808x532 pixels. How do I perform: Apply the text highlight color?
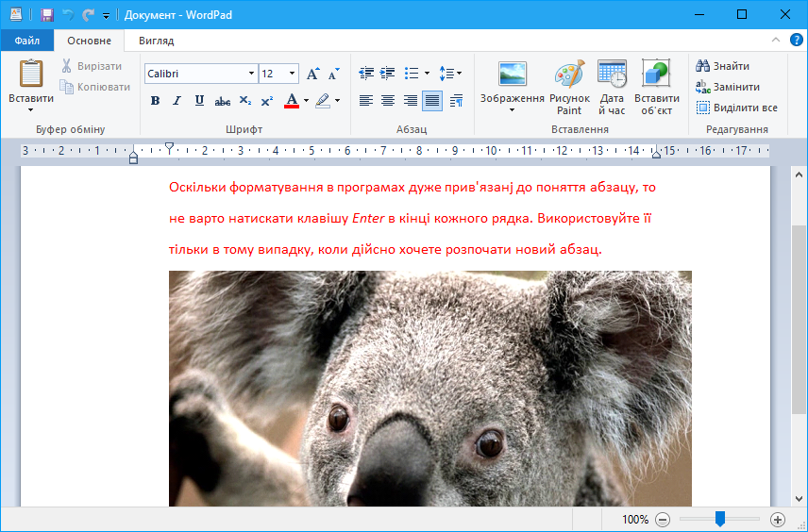pos(323,100)
